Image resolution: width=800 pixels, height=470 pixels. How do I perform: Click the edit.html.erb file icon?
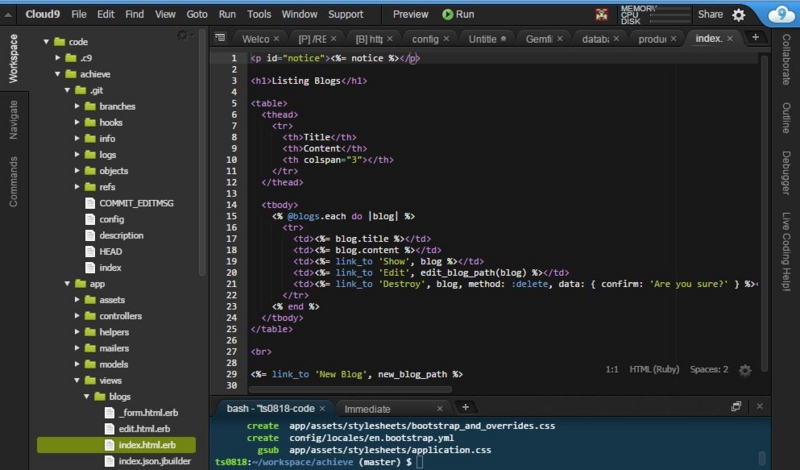[109, 429]
